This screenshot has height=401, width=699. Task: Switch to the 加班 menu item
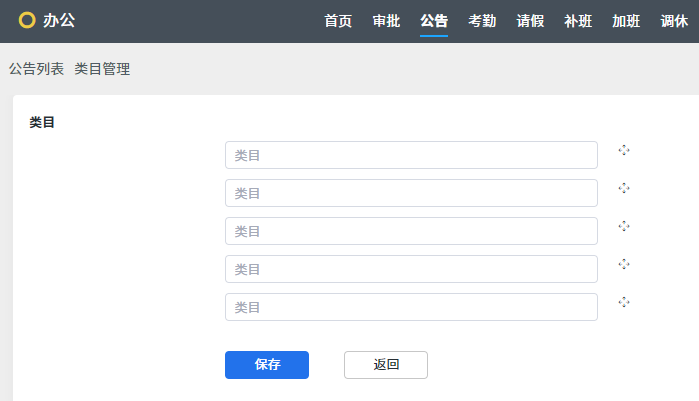pyautogui.click(x=626, y=21)
